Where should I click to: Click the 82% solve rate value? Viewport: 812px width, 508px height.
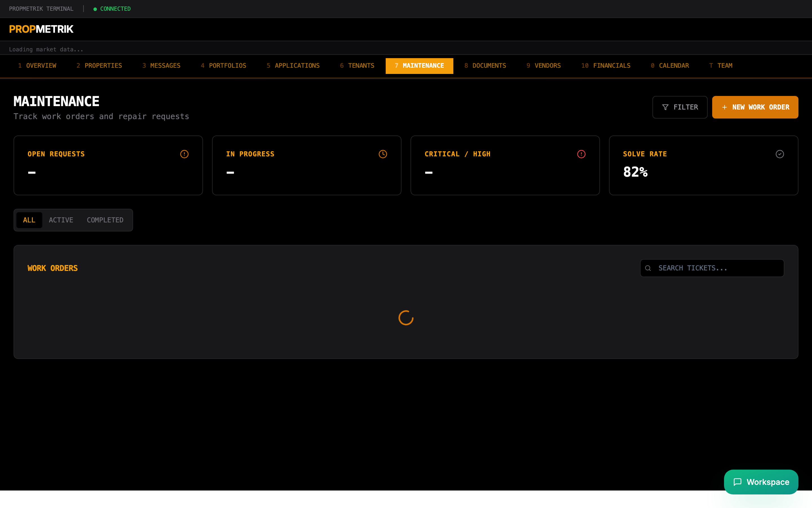(x=635, y=172)
